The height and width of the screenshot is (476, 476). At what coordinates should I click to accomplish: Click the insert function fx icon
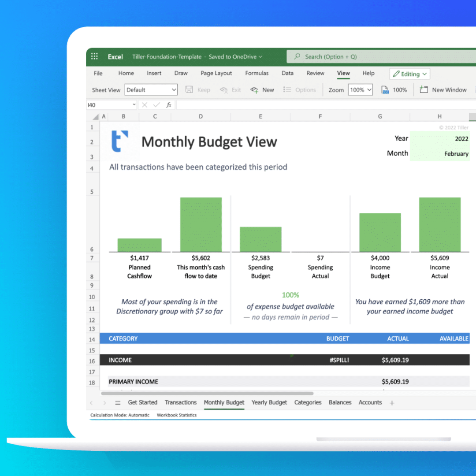(169, 105)
